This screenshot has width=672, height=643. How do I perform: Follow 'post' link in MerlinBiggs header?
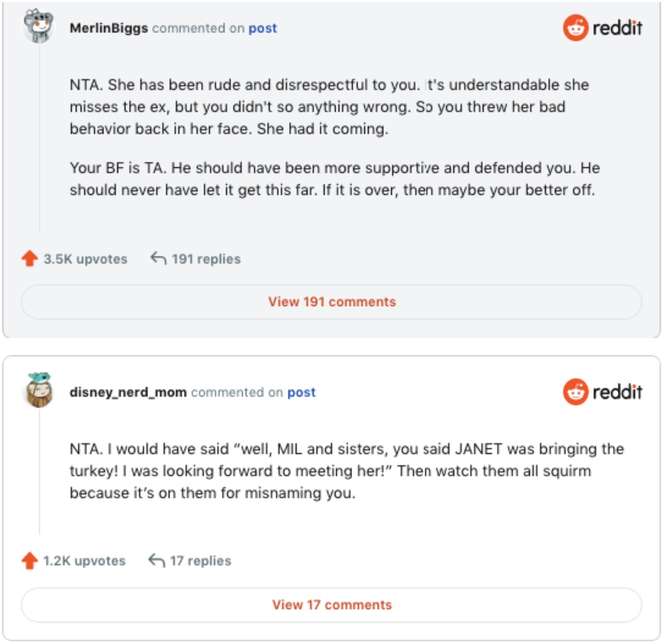click(x=262, y=28)
